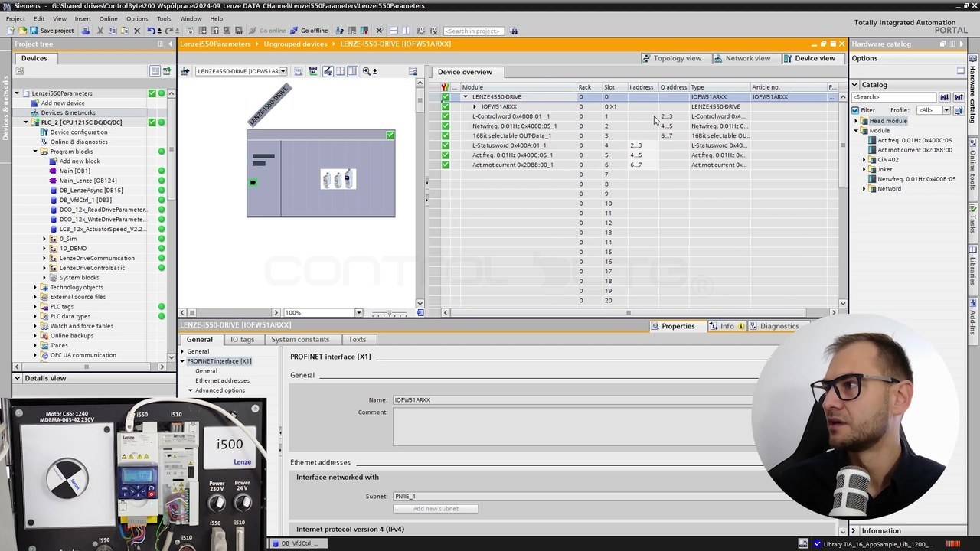Click the Go online toolbar icon
The image size is (980, 551).
(x=267, y=31)
